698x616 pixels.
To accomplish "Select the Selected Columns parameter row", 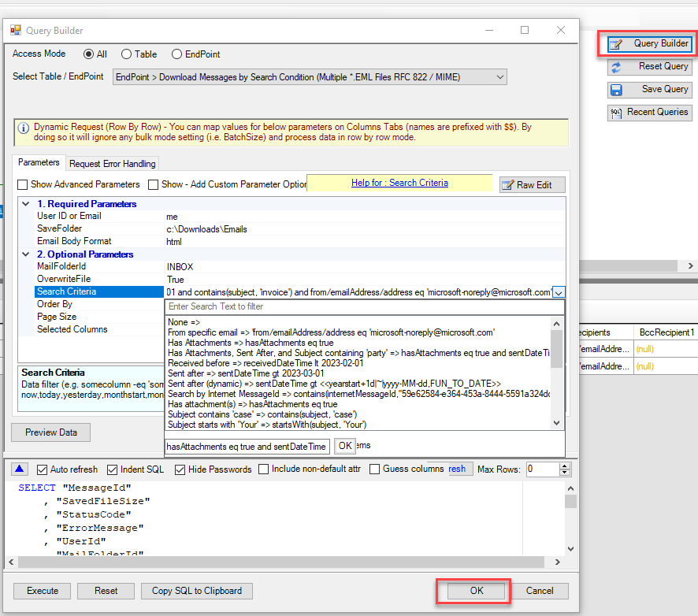I will (98, 329).
